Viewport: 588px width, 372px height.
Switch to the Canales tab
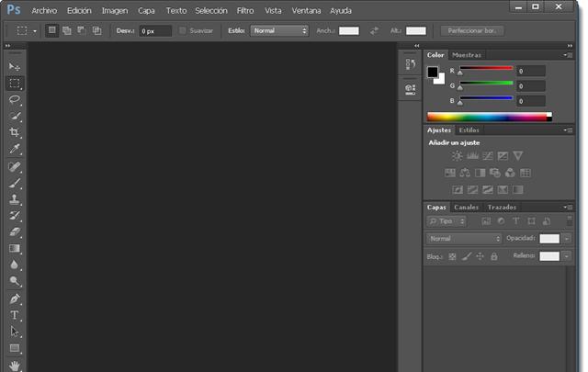click(x=466, y=207)
